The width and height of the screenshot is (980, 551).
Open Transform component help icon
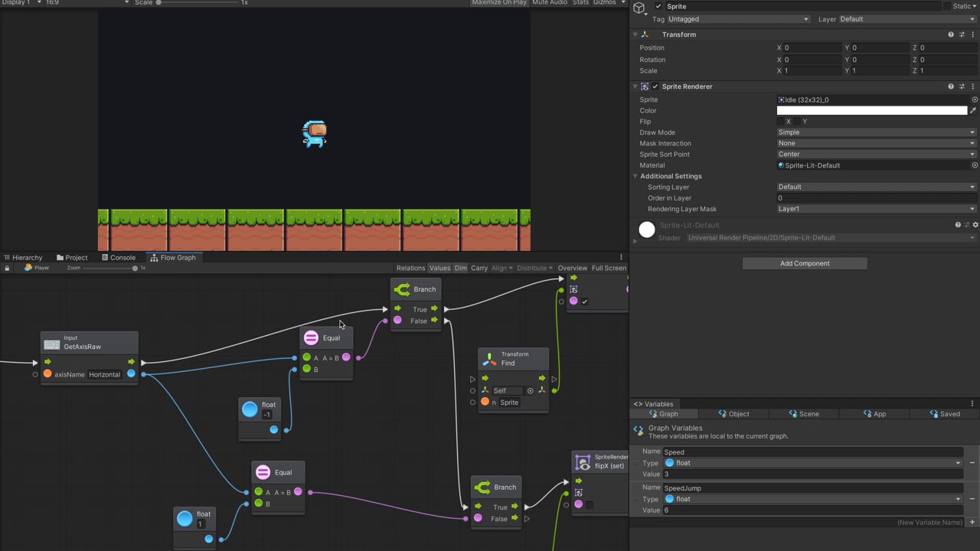(951, 34)
